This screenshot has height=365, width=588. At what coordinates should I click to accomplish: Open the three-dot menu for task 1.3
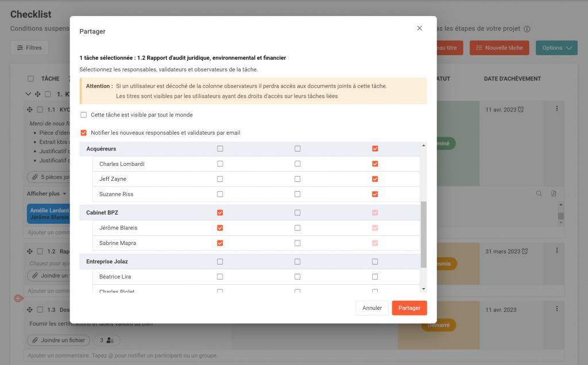[557, 309]
